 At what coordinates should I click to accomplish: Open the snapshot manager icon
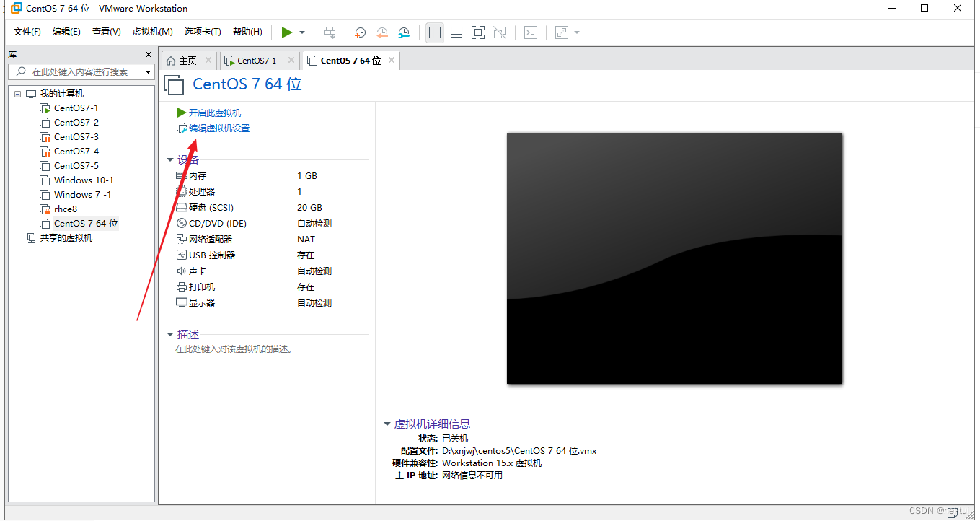coord(404,32)
